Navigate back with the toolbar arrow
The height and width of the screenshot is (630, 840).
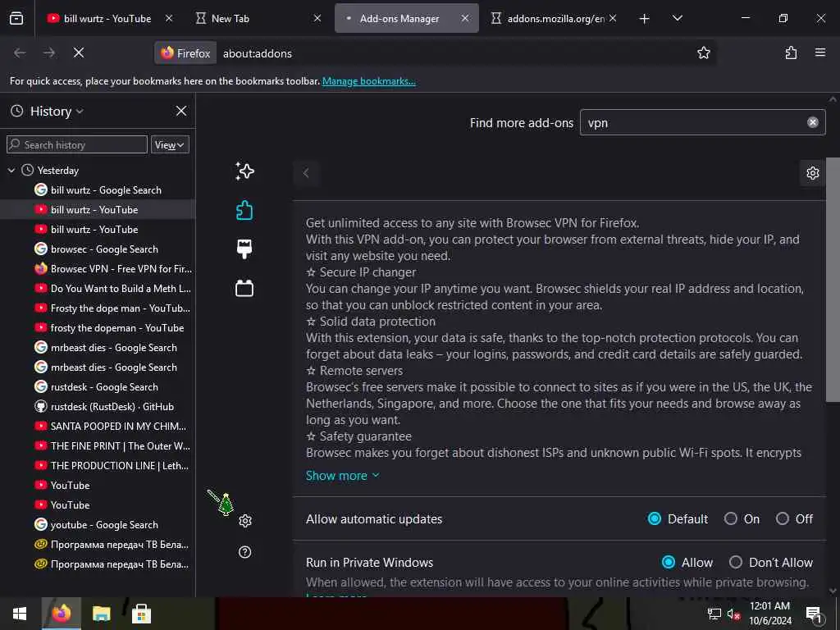click(x=20, y=53)
